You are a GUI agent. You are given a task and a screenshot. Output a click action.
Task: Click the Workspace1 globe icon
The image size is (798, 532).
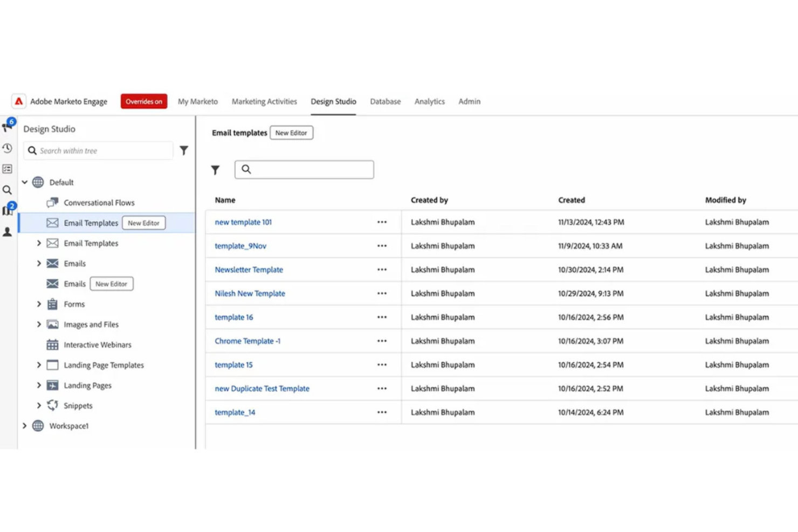pos(38,426)
